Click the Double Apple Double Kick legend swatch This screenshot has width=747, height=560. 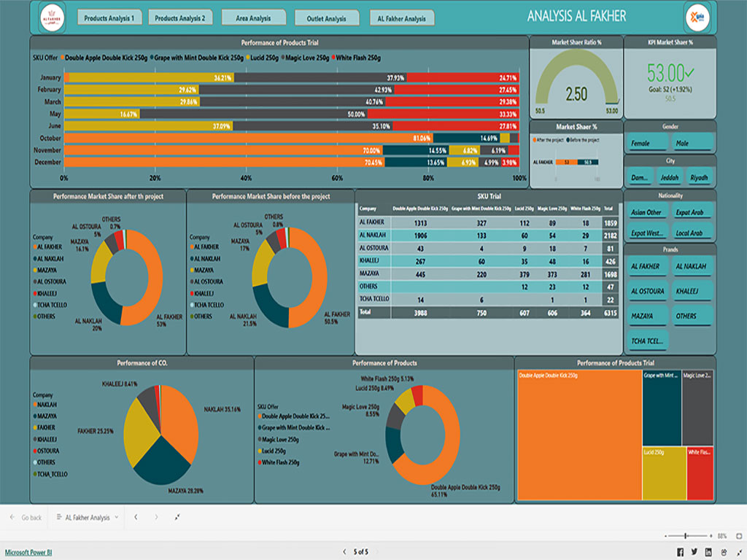63,58
